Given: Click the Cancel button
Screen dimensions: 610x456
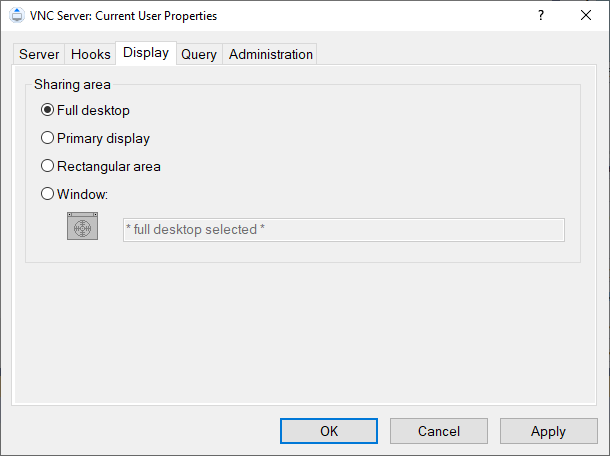Looking at the screenshot, I should click(439, 431).
